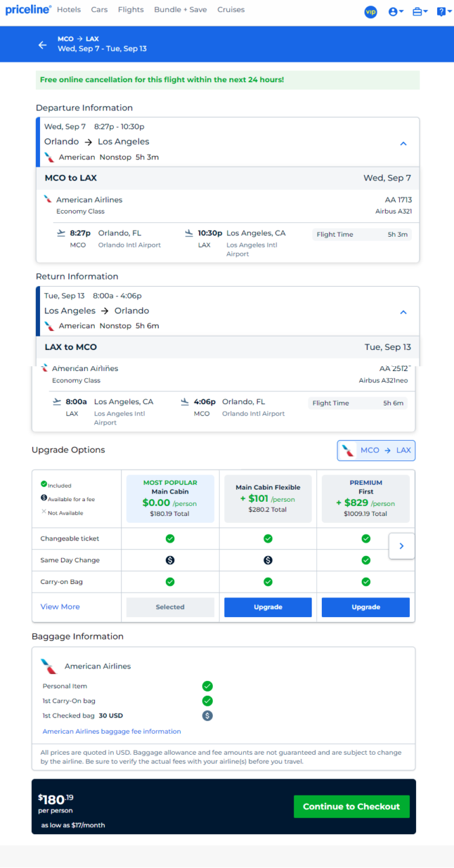454x868 pixels.
Task: Continue to Checkout
Action: 352,806
